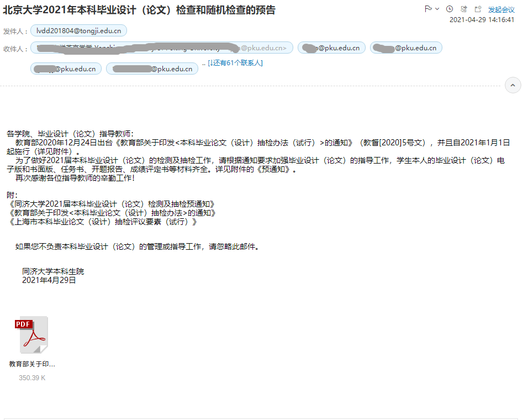
Task: Click the first recipient chip on second row
Action: click(x=66, y=69)
